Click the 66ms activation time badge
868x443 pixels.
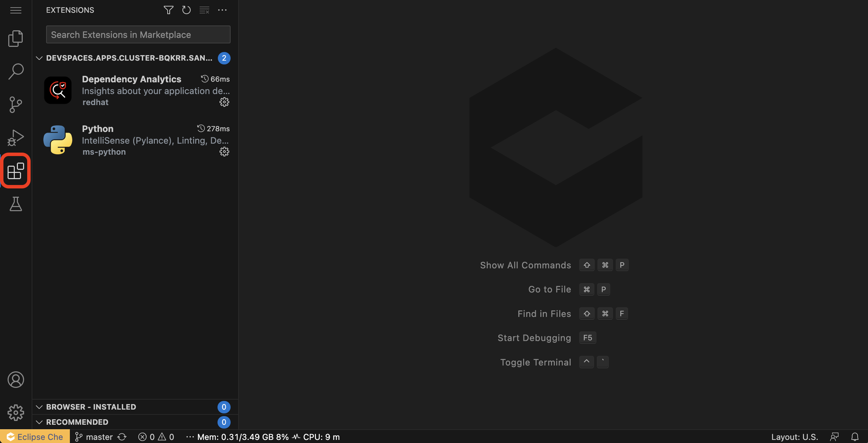(x=215, y=79)
